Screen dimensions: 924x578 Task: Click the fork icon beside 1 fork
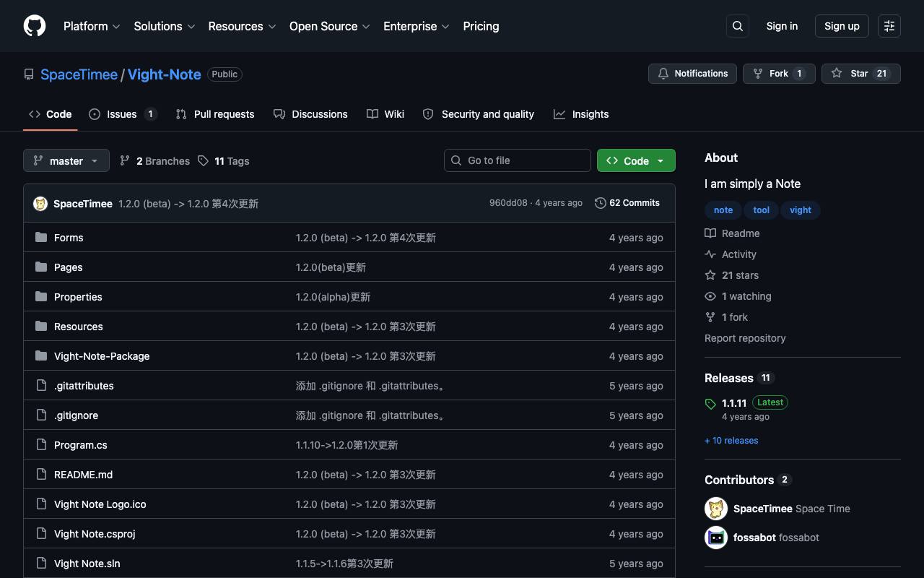[710, 317]
